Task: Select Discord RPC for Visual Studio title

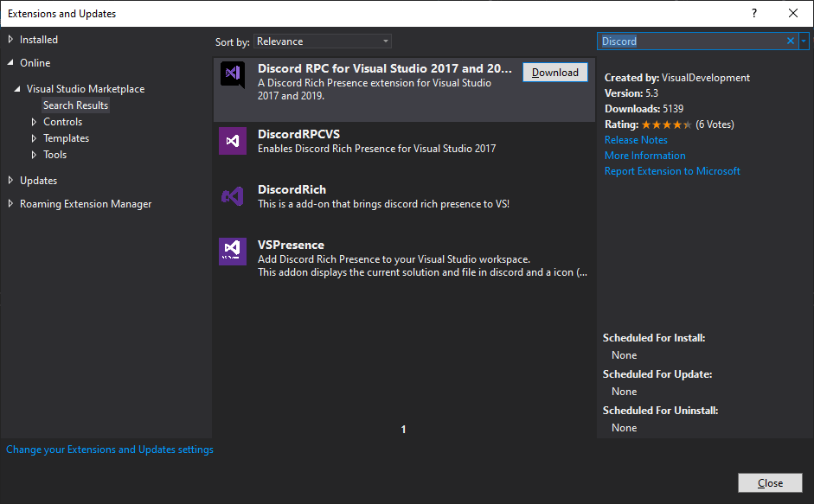Action: (x=385, y=68)
